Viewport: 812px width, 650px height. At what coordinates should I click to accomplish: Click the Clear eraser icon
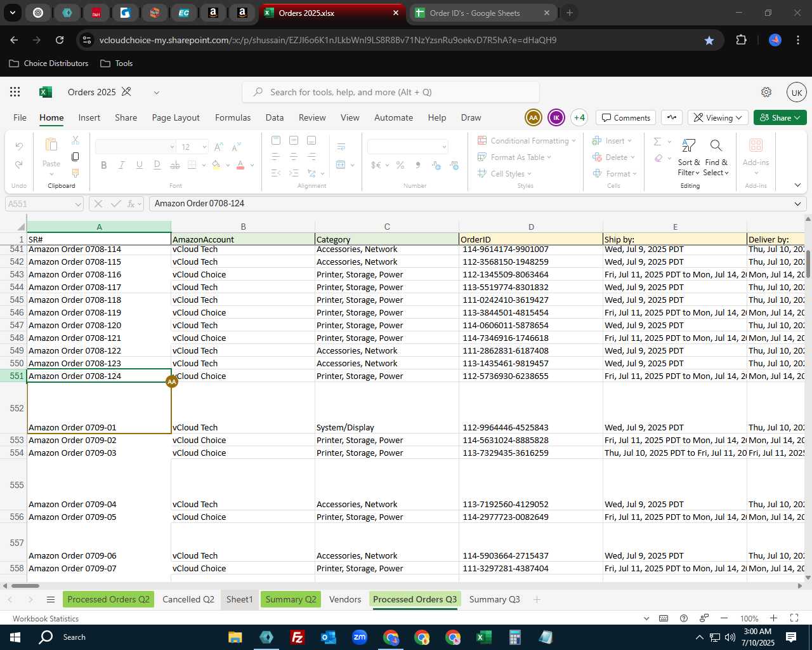(658, 158)
